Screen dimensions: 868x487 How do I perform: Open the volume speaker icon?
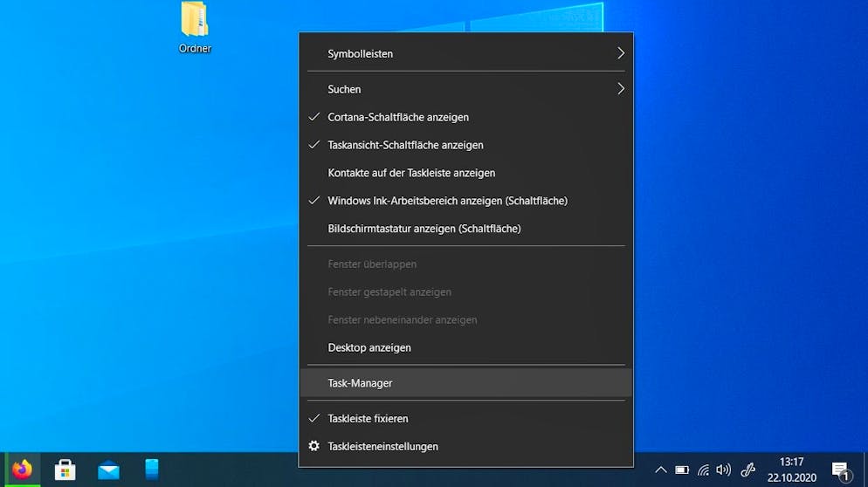pos(724,470)
